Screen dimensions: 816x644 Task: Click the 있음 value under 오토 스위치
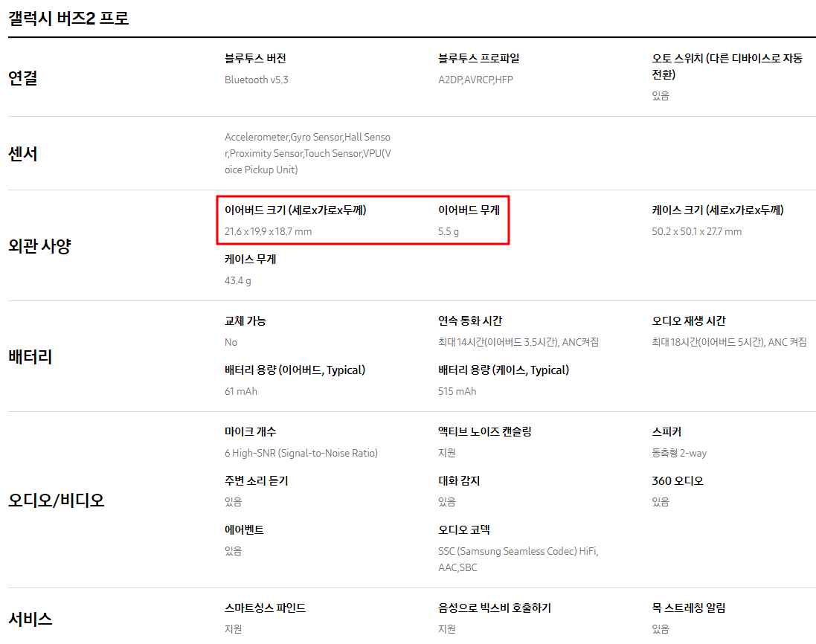[661, 96]
